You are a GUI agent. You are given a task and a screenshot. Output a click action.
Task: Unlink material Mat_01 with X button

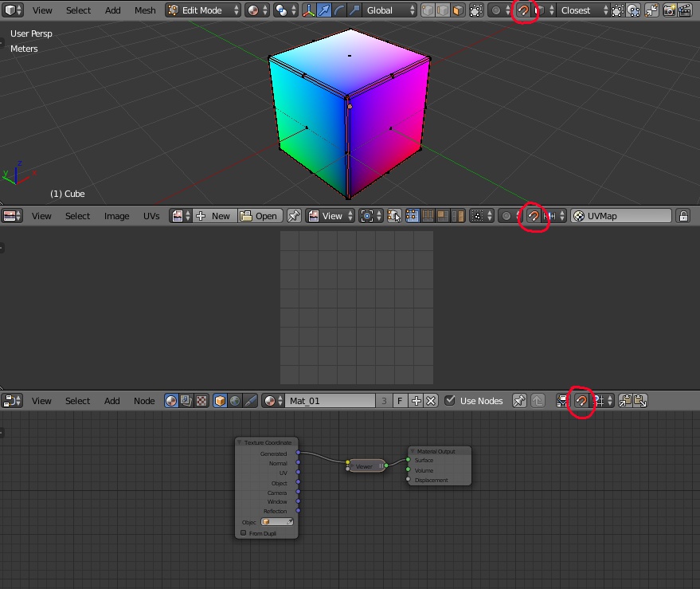[x=431, y=401]
